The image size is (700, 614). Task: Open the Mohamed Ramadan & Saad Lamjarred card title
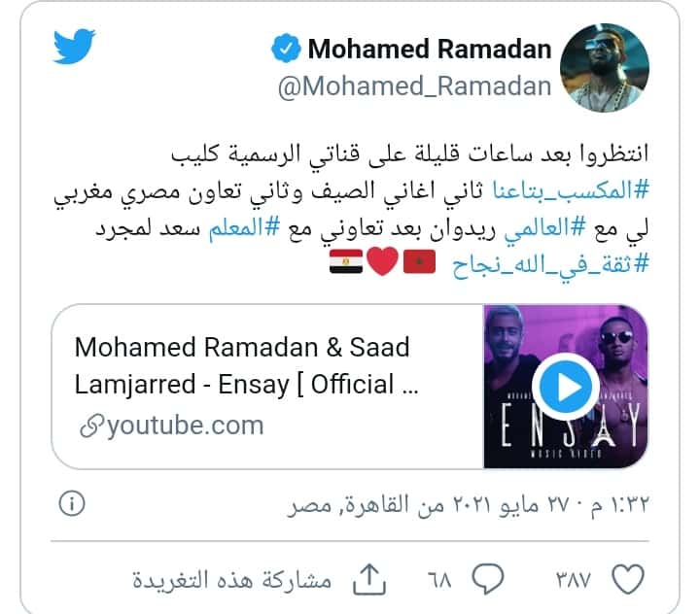[x=246, y=365]
